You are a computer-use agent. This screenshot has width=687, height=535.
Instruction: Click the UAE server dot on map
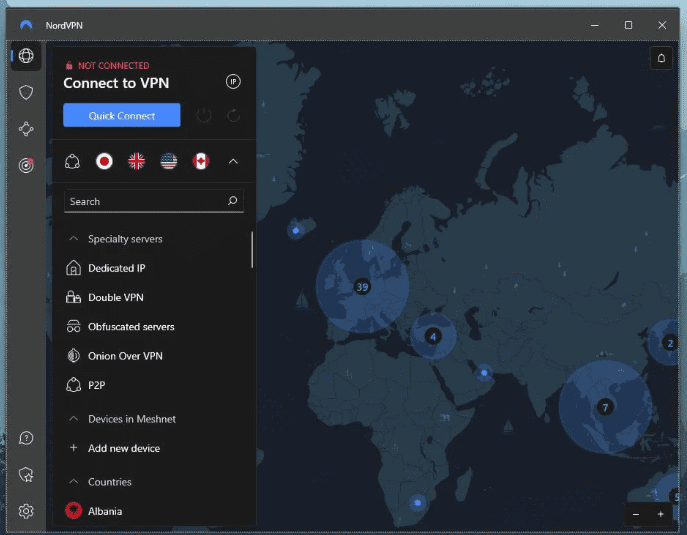[484, 373]
